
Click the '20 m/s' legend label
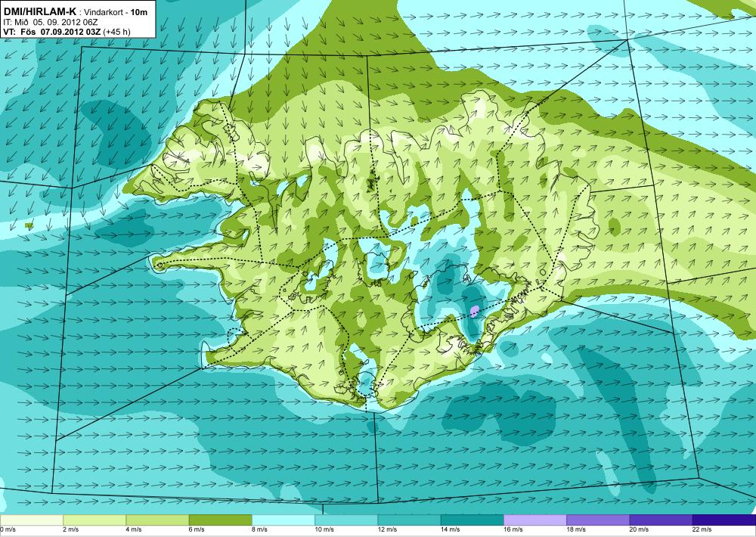(640, 529)
